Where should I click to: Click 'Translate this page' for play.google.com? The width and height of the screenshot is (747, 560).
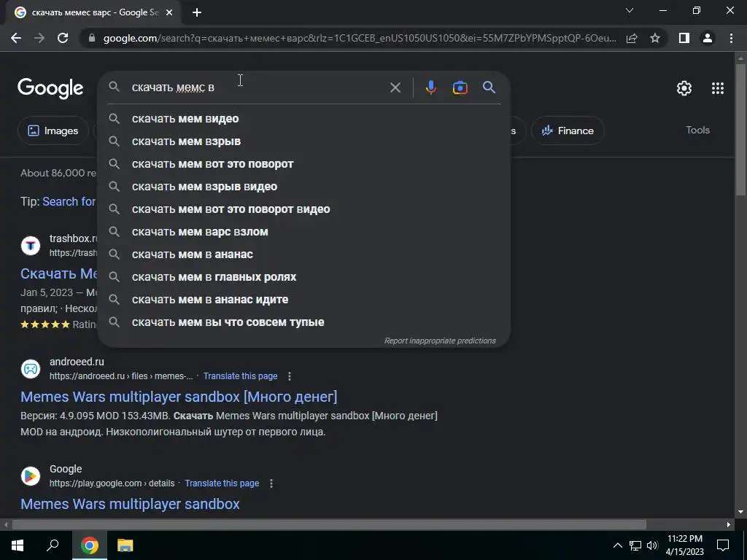[x=222, y=483]
